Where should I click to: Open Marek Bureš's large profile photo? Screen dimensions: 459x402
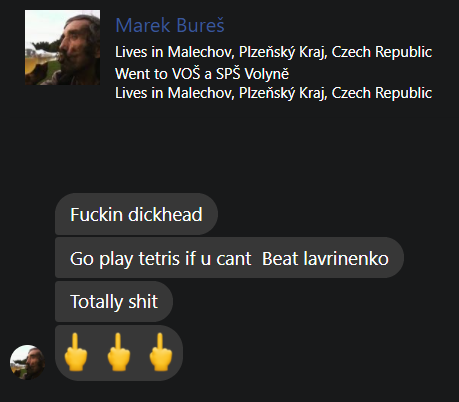[x=62, y=47]
